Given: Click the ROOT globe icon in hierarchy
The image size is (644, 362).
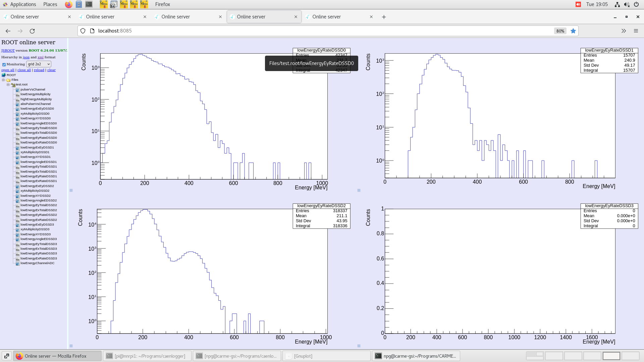Looking at the screenshot, I should [4, 75].
